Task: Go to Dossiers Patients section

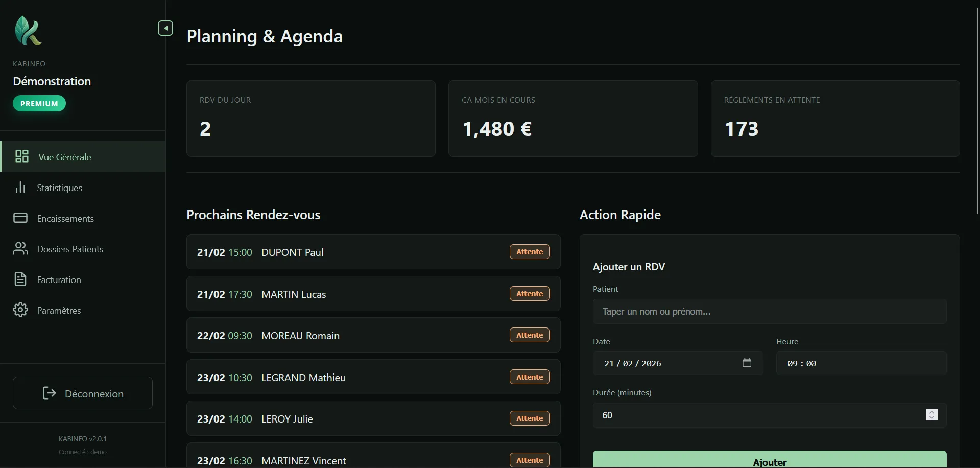Action: tap(70, 249)
